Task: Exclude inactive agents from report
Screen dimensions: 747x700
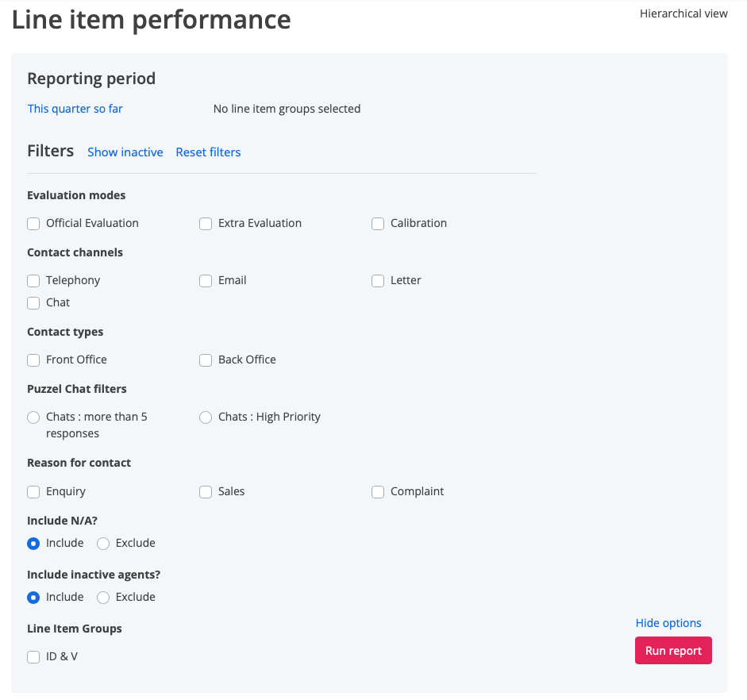Action: click(103, 598)
